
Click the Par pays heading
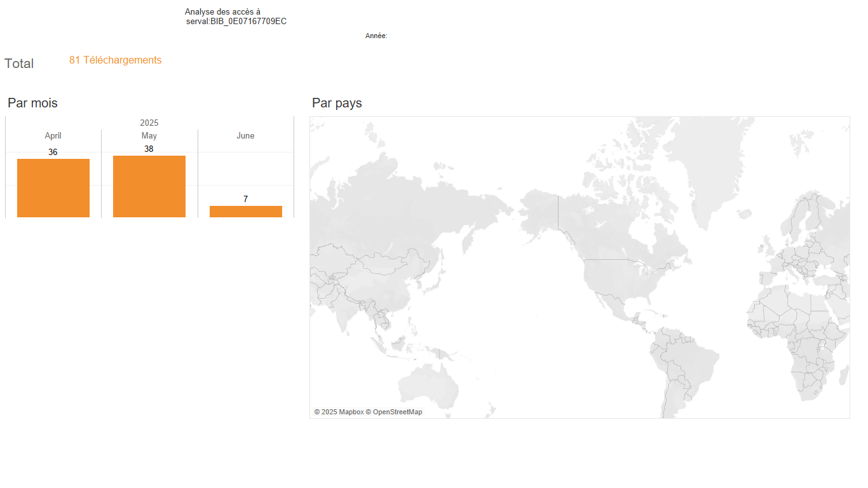click(337, 103)
